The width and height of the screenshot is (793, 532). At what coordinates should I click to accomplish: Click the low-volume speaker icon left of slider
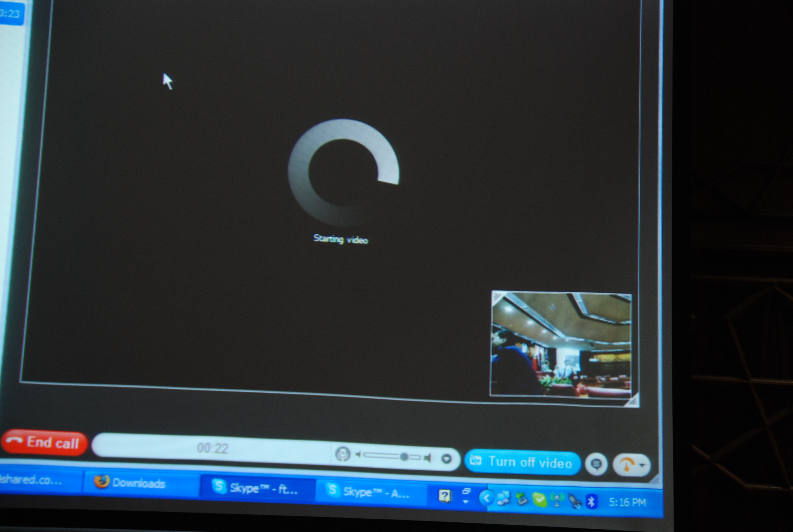tap(358, 455)
